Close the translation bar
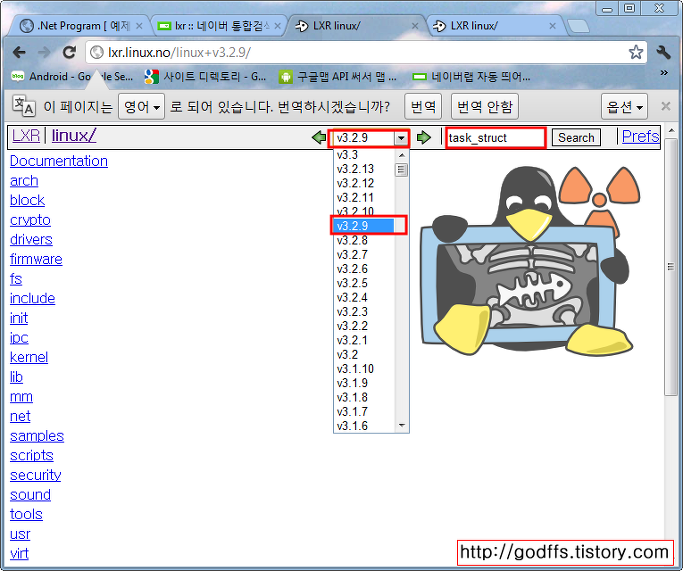 pos(666,106)
